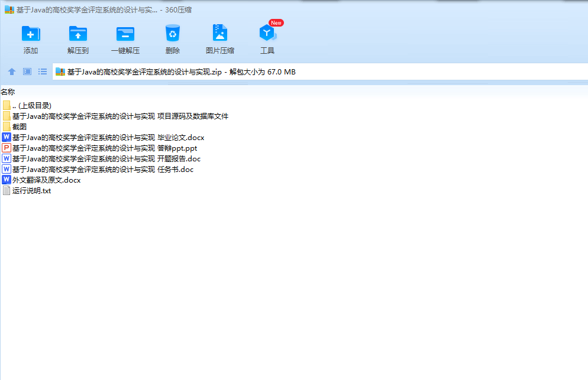Click the 解压到 (Extract to) icon
Viewport: 588px width, 380px height.
(78, 34)
